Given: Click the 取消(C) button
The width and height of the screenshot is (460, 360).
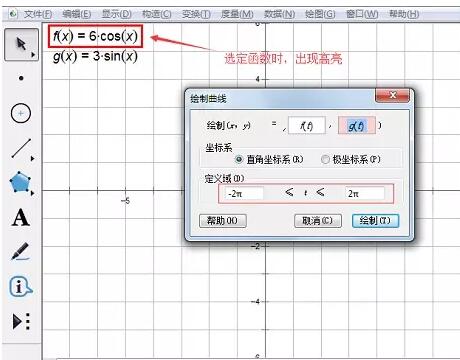Looking at the screenshot, I should point(318,221).
